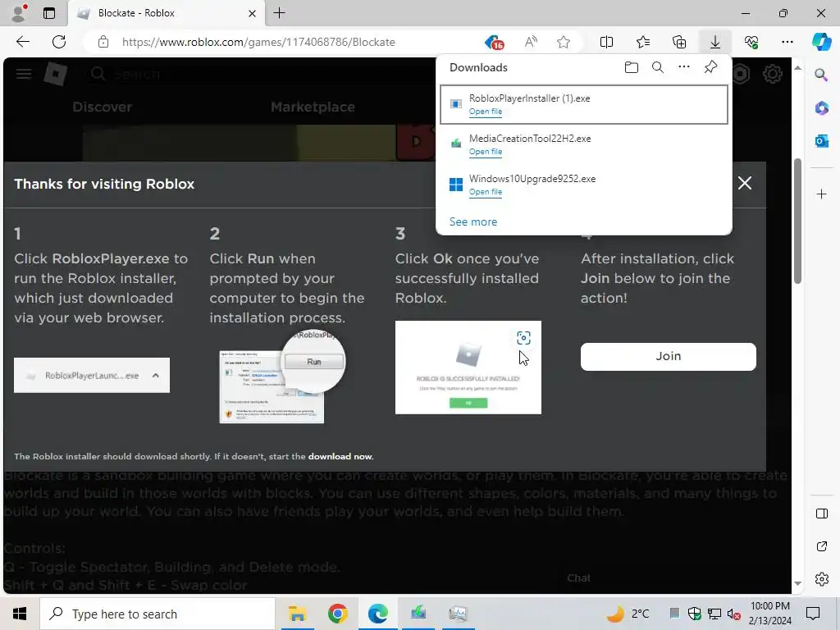Viewport: 840px width, 630px height.
Task: Open Google Chrome from taskbar
Action: pyautogui.click(x=337, y=614)
